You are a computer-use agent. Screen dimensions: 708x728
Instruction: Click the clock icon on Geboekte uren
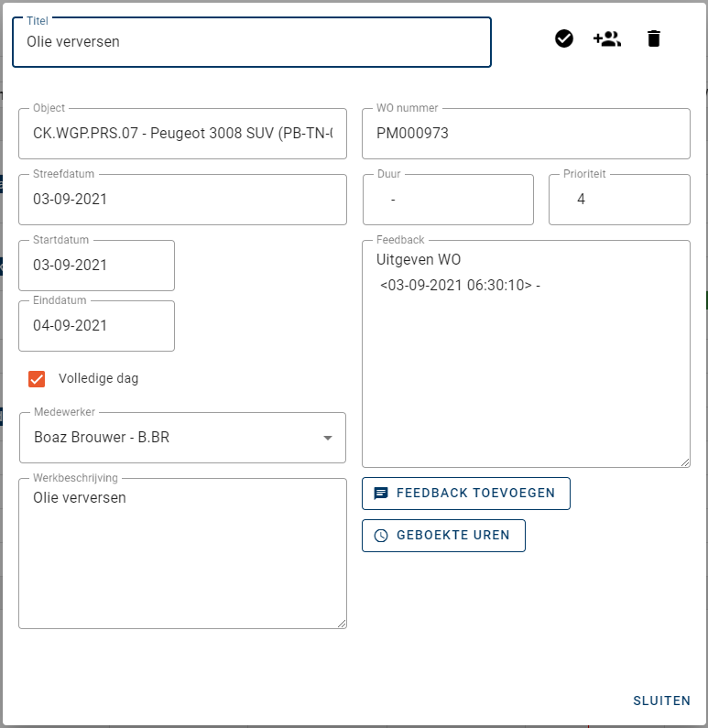pyautogui.click(x=381, y=536)
